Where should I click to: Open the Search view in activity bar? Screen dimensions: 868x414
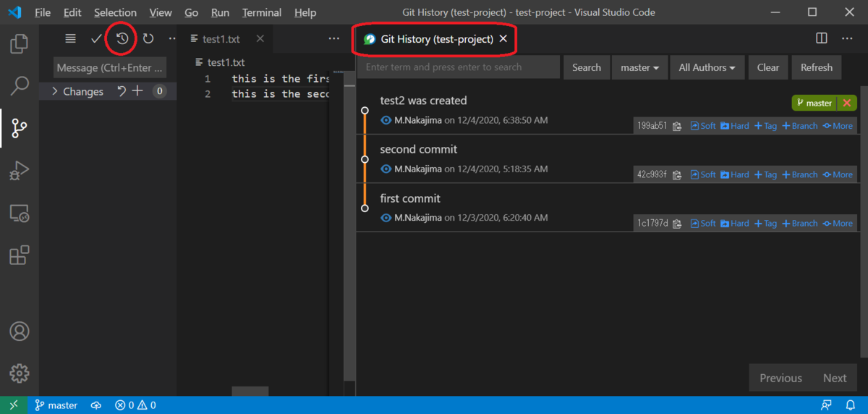[x=20, y=86]
